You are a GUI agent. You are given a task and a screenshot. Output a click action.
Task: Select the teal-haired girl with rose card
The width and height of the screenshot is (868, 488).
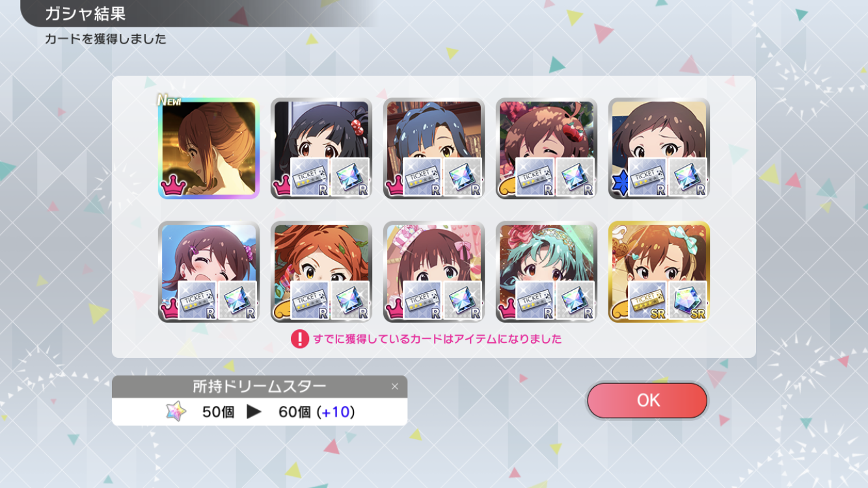click(x=547, y=271)
